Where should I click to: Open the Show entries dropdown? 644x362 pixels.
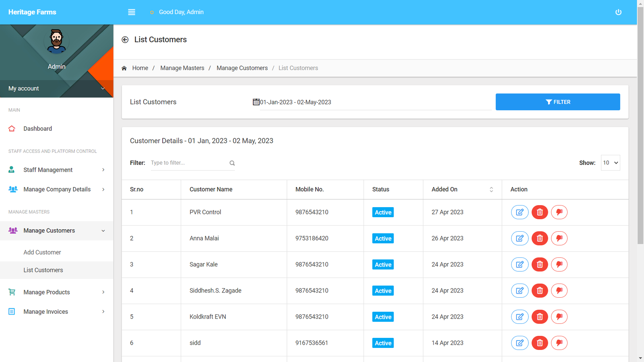(x=610, y=162)
